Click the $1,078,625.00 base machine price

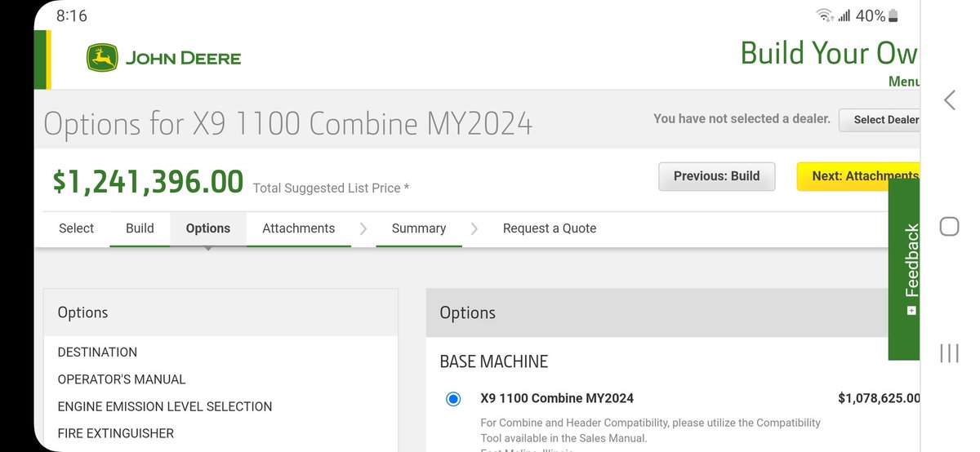(879, 399)
